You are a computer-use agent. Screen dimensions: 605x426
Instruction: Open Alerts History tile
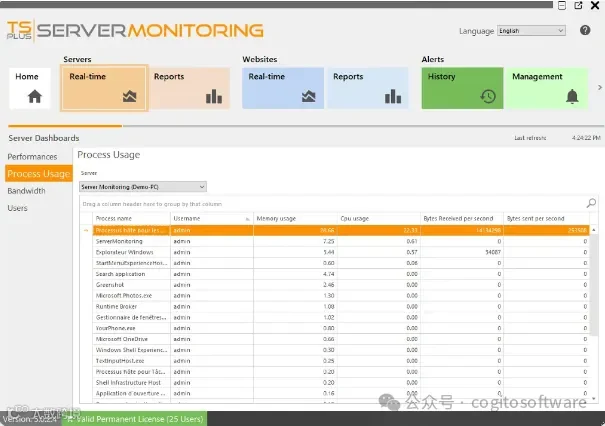click(462, 88)
